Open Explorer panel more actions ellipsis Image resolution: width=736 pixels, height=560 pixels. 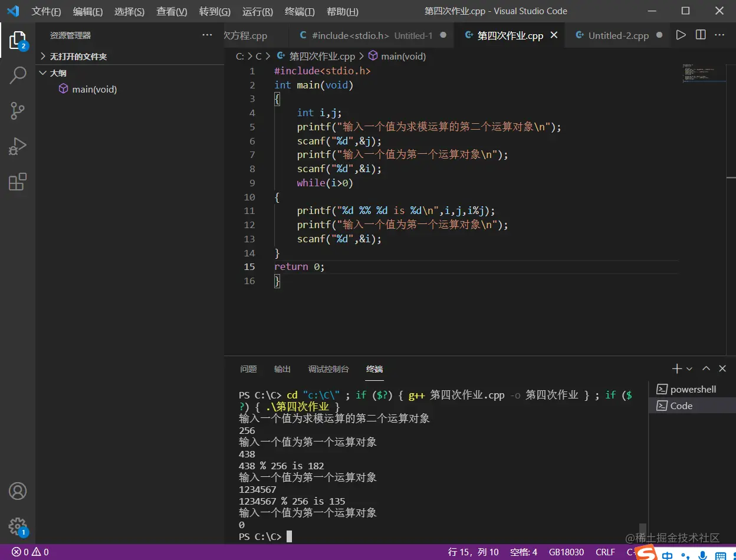(207, 35)
